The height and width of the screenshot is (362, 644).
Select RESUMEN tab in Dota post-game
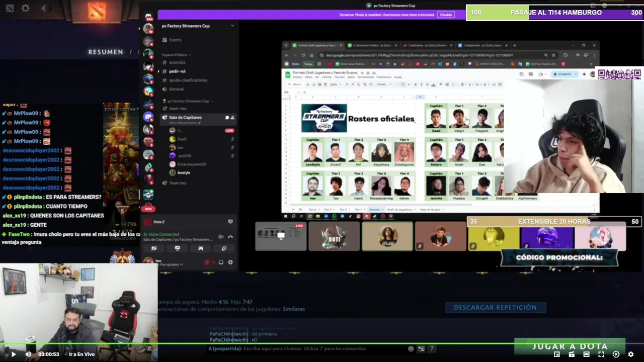(106, 52)
